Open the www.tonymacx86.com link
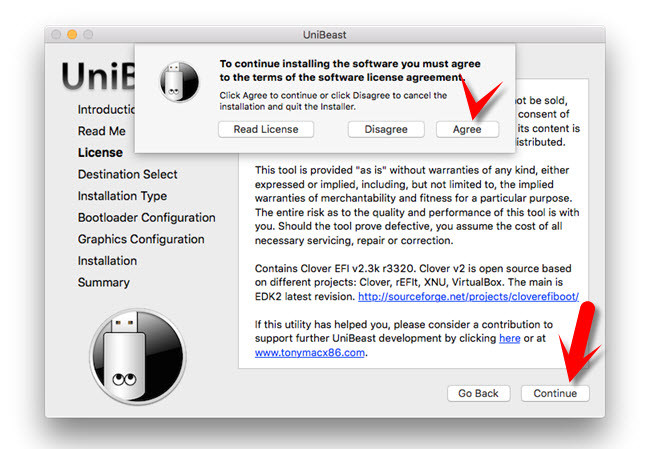This screenshot has height=449, width=650. pos(310,352)
